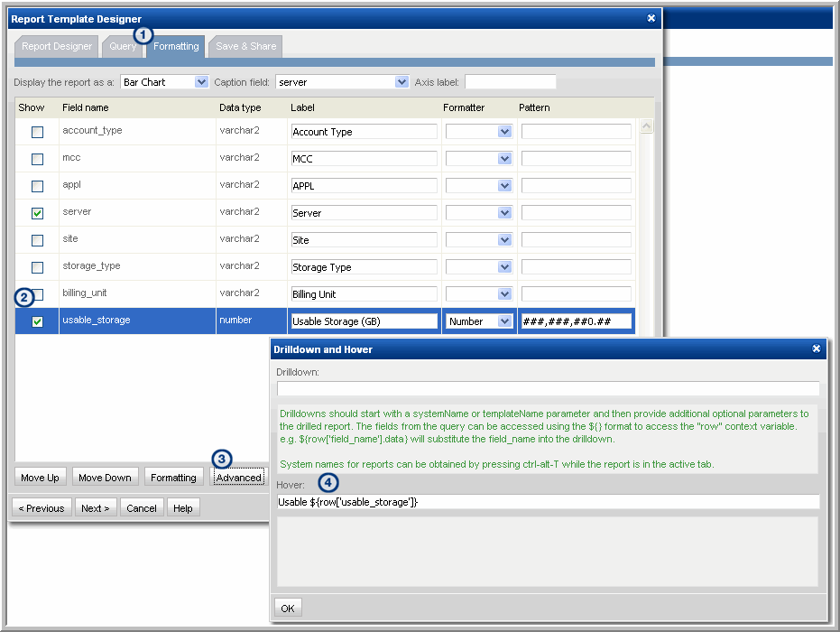Screen dimensions: 840x632
Task: Toggle the usable_storage Show checkbox
Action: click(x=37, y=321)
